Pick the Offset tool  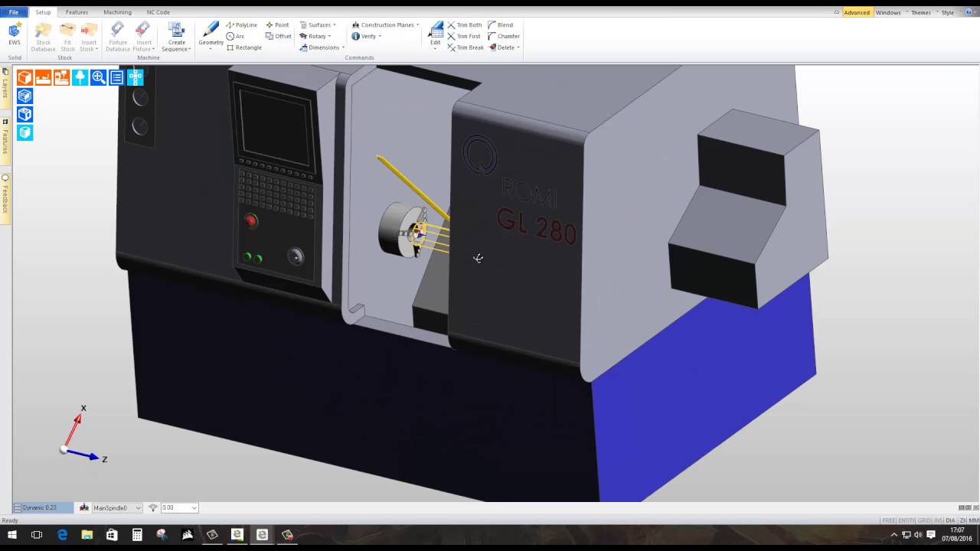click(x=279, y=36)
